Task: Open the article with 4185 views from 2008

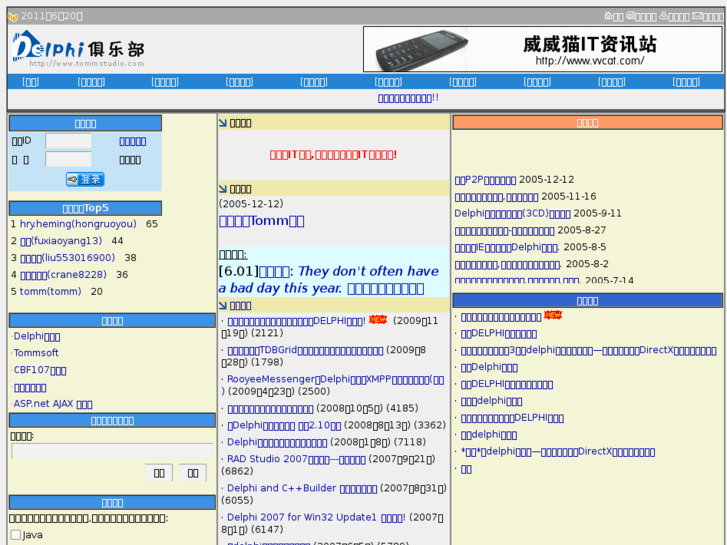Action: pyautogui.click(x=270, y=409)
